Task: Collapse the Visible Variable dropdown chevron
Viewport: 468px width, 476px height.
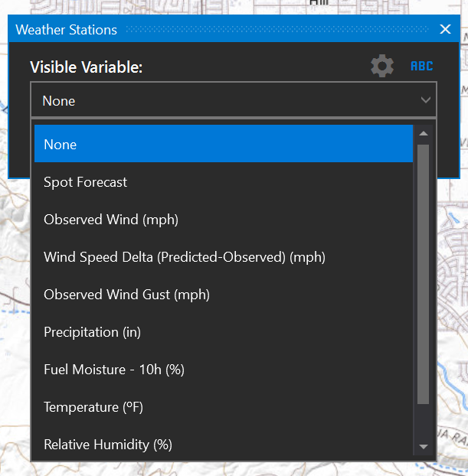Action: pos(426,100)
